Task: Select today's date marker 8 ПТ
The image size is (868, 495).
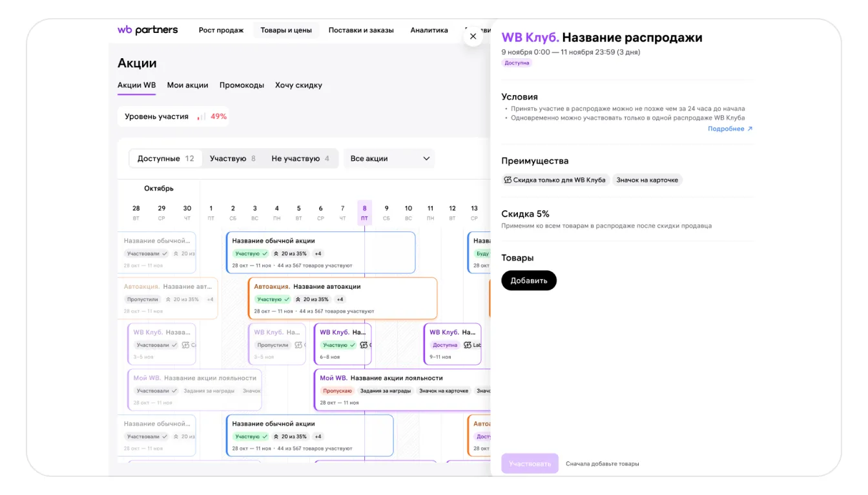Action: point(364,212)
